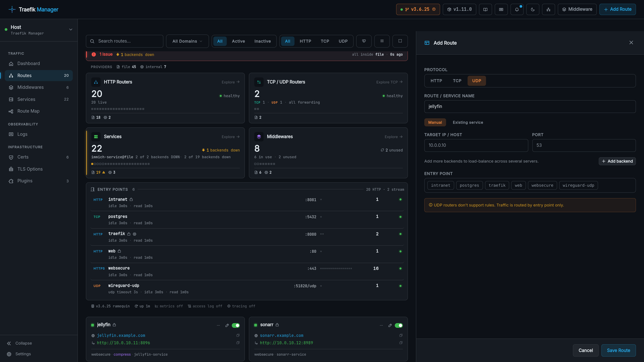Choose TCP protocol in Add Route
This screenshot has width=644, height=362.
coord(457,81)
